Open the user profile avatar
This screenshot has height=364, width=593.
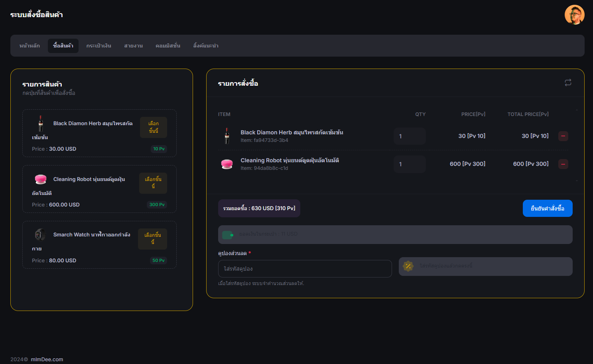click(x=574, y=15)
